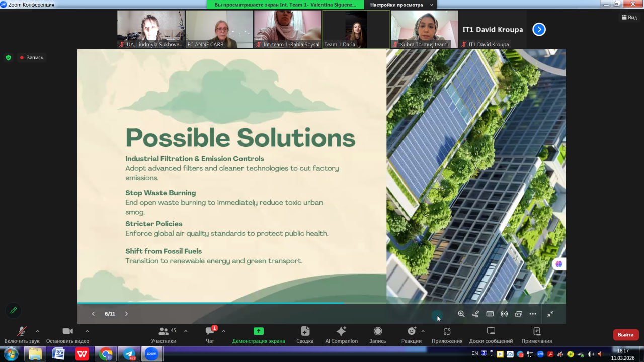This screenshot has width=644, height=362.
Task: Start screen sharing with Демонстрация экрана
Action: [258, 334]
